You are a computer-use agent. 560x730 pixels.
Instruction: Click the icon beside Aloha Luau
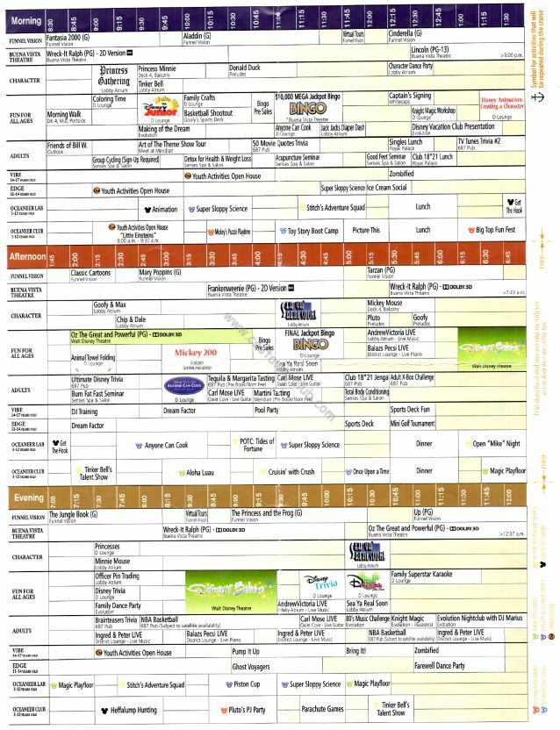point(182,473)
